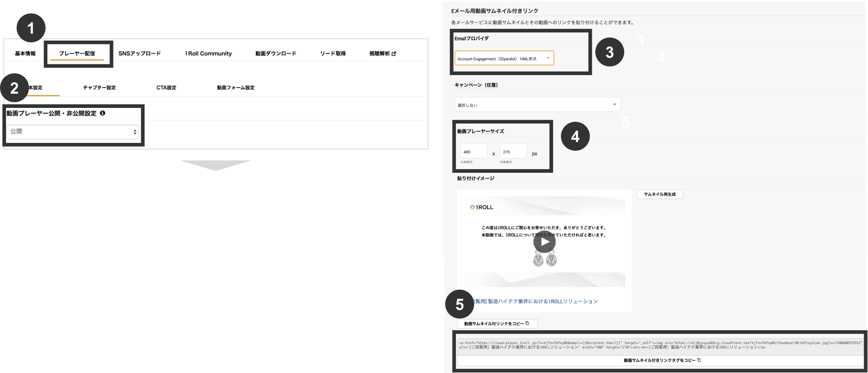Open 視聴解析 in a new window
Image resolution: width=868 pixels, height=373 pixels.
coord(382,54)
